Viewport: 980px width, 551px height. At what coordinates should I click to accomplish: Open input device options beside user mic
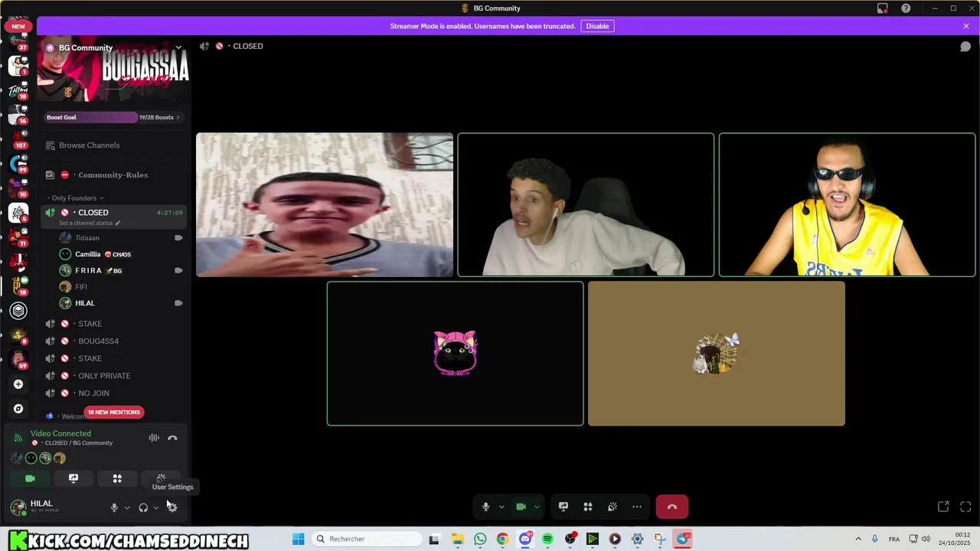(127, 507)
